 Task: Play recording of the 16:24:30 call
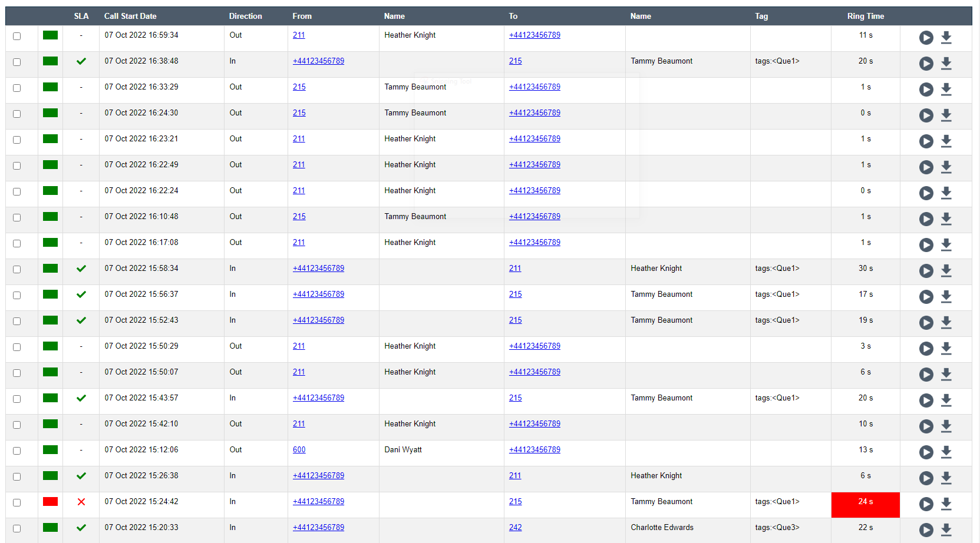926,115
